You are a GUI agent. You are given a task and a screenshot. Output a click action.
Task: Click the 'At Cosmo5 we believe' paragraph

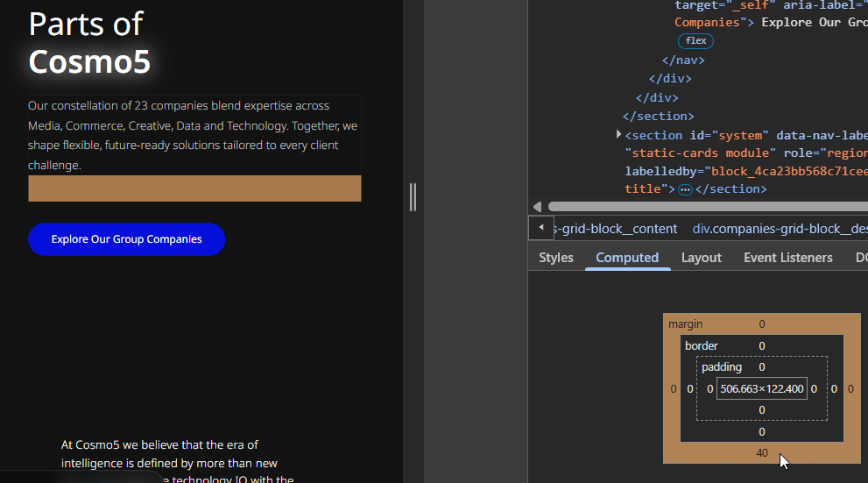(177, 462)
